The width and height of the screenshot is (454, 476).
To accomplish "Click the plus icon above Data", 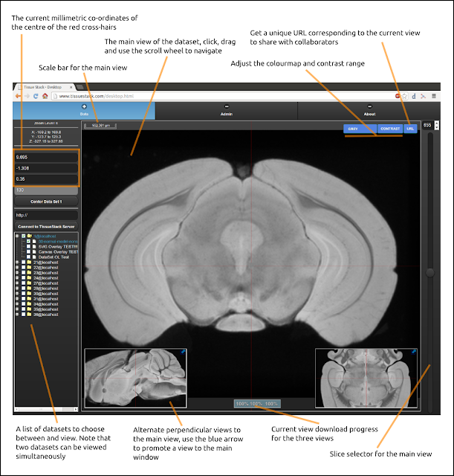I will coord(84,106).
